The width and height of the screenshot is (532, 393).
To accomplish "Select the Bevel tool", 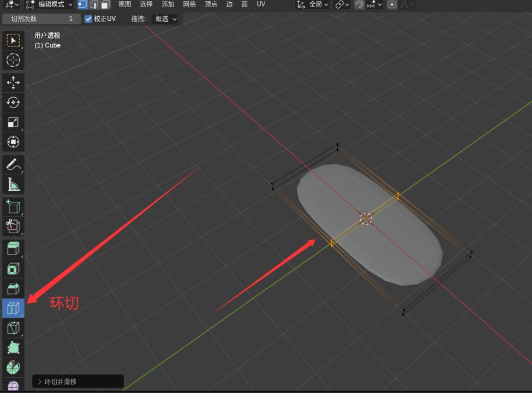I will (x=13, y=288).
